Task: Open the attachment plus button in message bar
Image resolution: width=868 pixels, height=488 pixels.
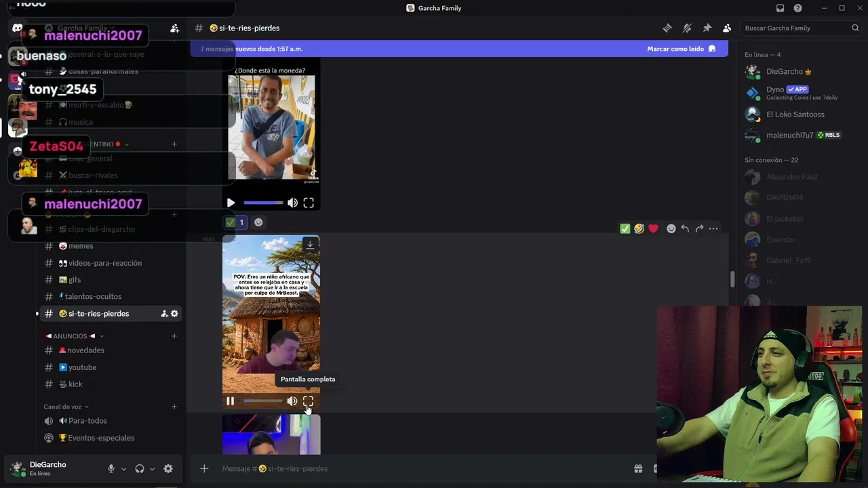Action: 204,468
